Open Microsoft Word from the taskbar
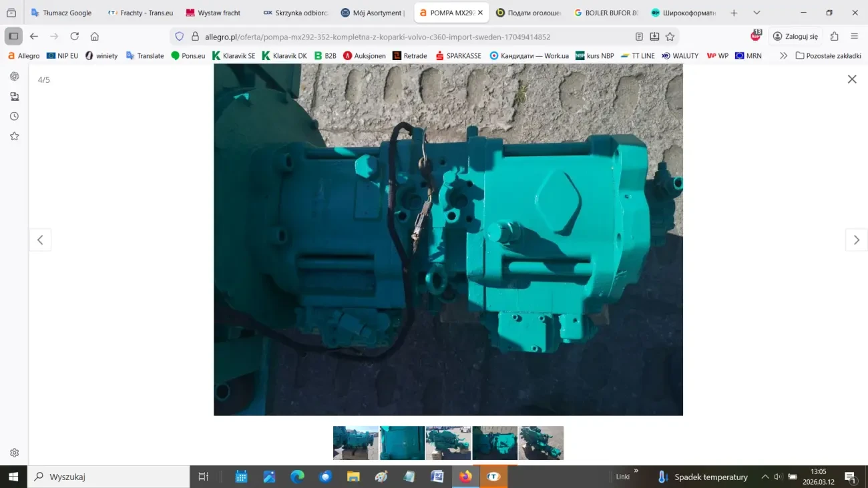The image size is (868, 488). tap(437, 477)
